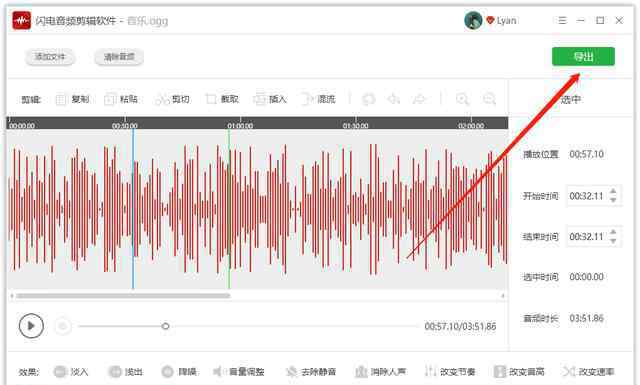This screenshot has width=640, height=385.
Task: Open the Volume Adjust (音量调整) effect
Action: (x=239, y=372)
